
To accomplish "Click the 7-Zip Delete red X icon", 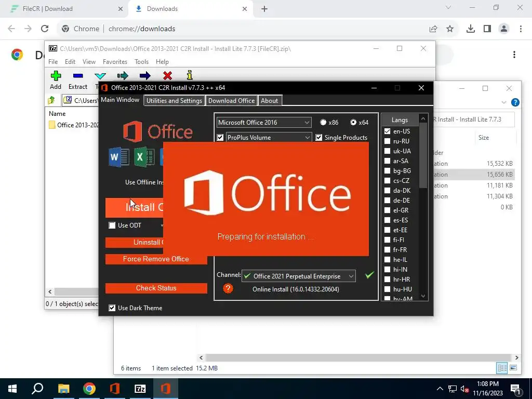I will [x=167, y=75].
